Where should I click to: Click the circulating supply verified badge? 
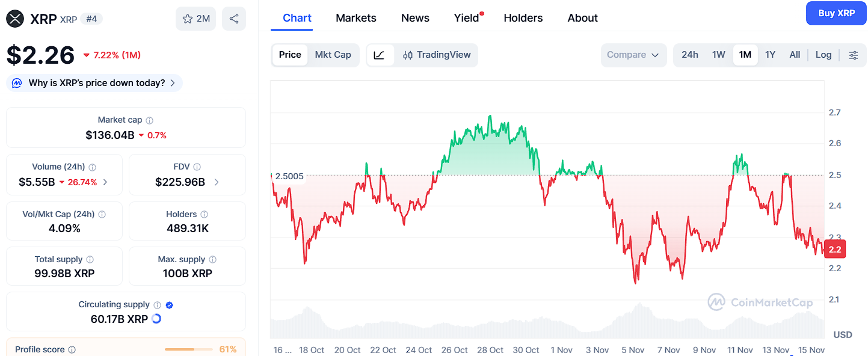click(170, 305)
